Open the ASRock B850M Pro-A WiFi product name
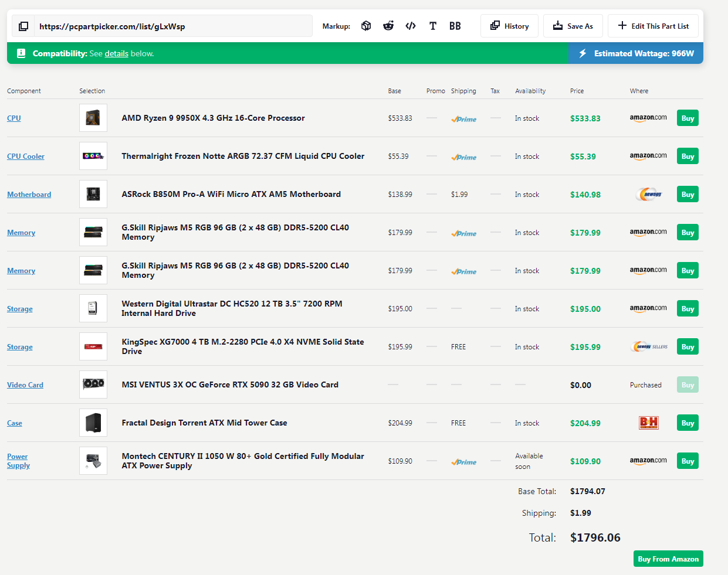The width and height of the screenshot is (728, 575). click(x=231, y=194)
